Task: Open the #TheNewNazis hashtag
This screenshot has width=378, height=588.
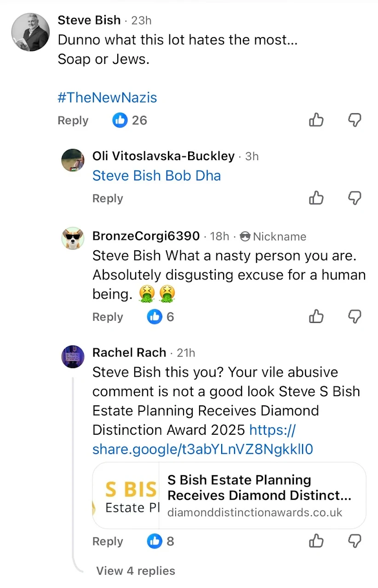Action: (107, 98)
